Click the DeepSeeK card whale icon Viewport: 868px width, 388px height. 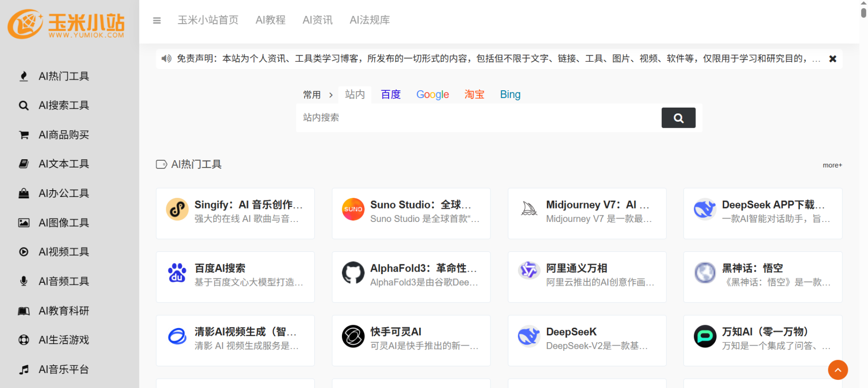[529, 336]
